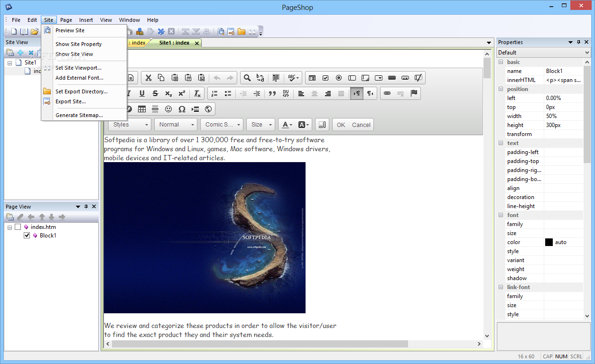Click the Link chain icon
The width and height of the screenshot is (595, 364).
[387, 93]
